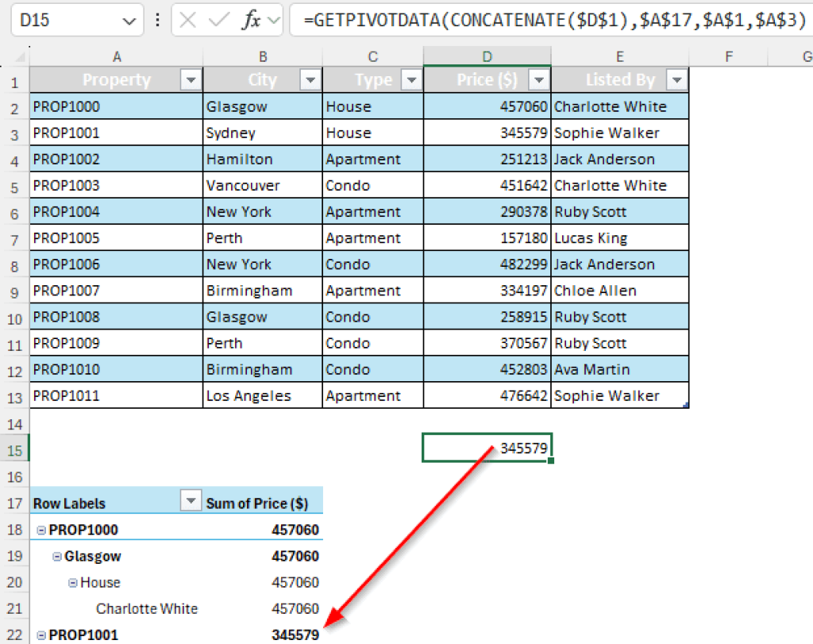Click inside the formula bar GETPIVOTDATA text
Screen dimensions: 813x644
click(x=556, y=21)
